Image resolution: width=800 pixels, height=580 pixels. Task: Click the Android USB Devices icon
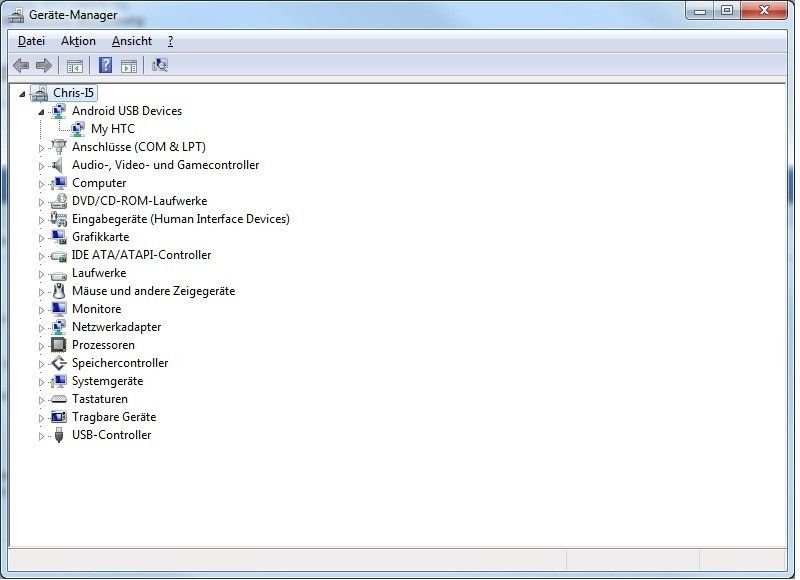coord(59,111)
